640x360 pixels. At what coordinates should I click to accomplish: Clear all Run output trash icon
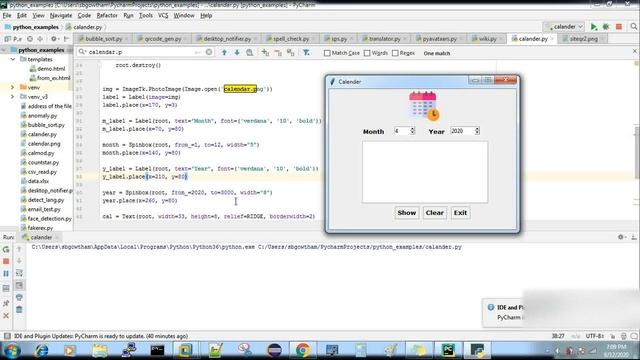[x=19, y=310]
